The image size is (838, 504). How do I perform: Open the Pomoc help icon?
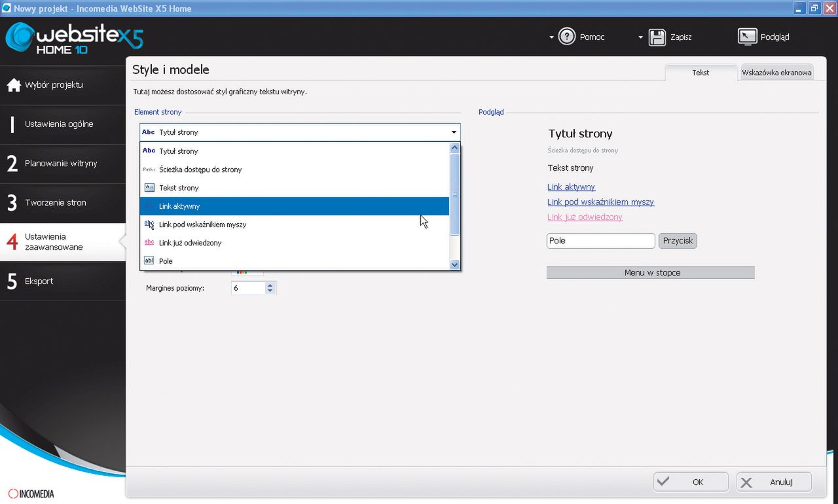567,37
